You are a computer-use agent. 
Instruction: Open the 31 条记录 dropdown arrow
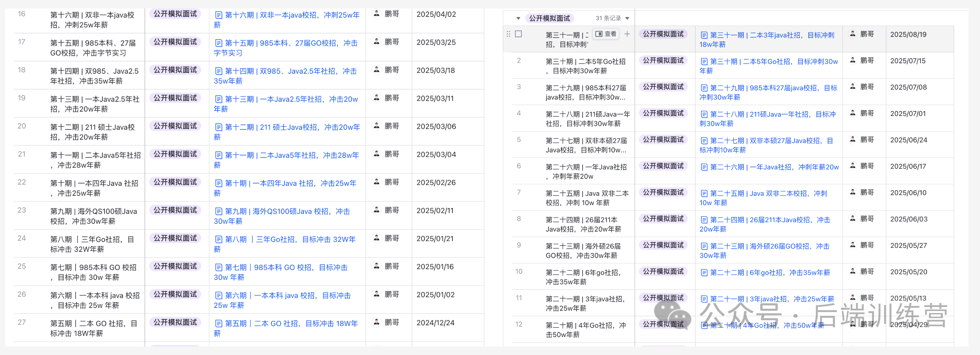coord(627,18)
